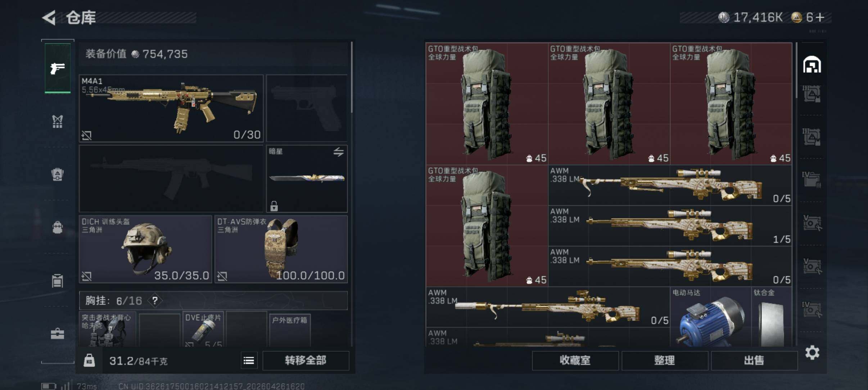
Task: Open the backpack category in left sidebar
Action: pyautogui.click(x=58, y=174)
